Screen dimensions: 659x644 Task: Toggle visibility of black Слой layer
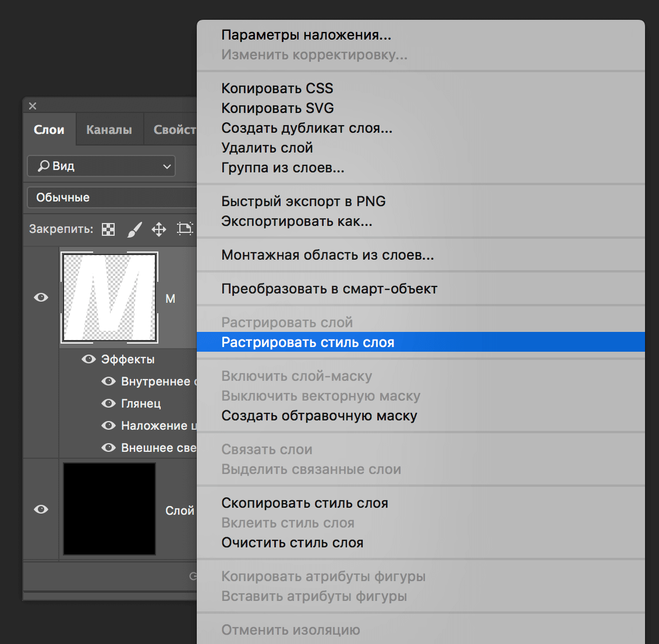[41, 509]
